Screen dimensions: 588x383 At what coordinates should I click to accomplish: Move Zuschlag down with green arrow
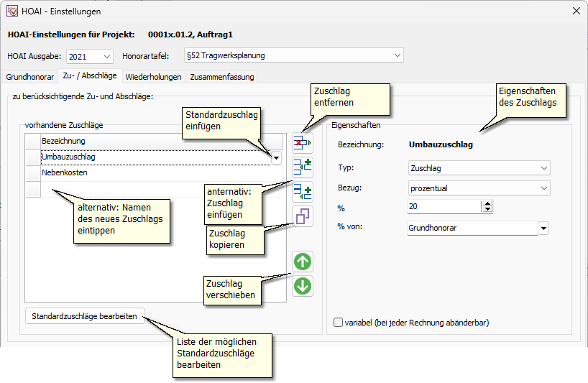point(303,286)
